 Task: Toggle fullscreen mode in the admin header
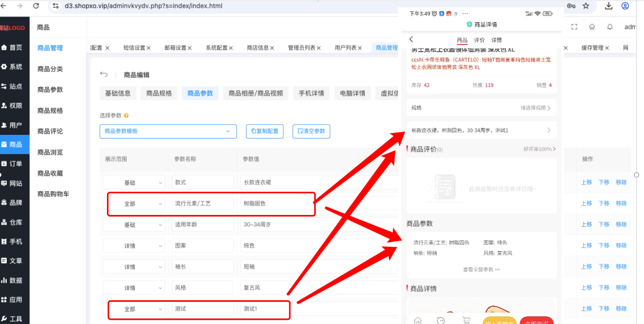pyautogui.click(x=574, y=27)
